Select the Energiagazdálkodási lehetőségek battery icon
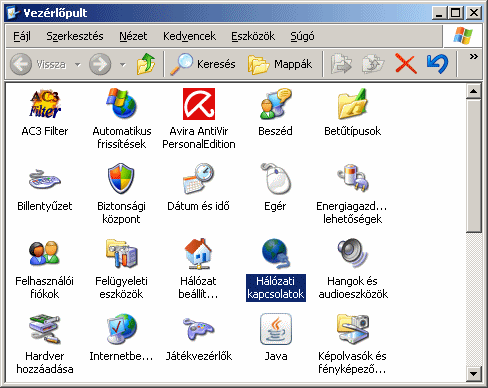Viewport: 488px width, 388px height. click(353, 178)
